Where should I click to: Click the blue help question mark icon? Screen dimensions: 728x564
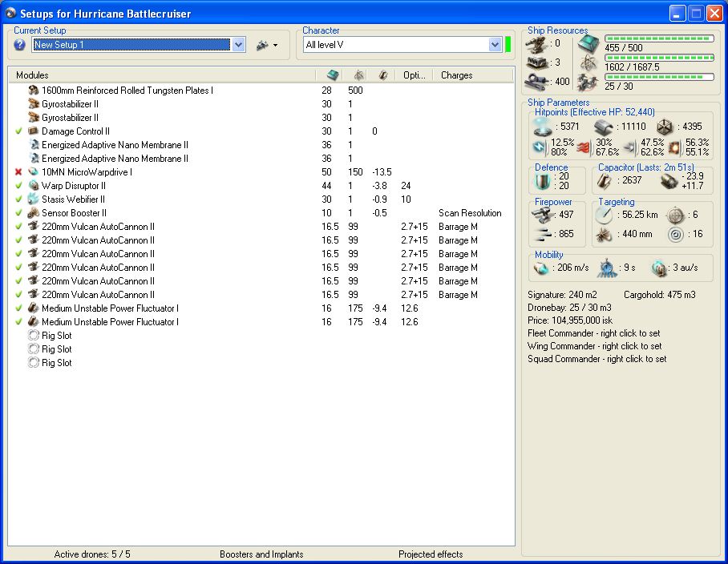click(19, 45)
